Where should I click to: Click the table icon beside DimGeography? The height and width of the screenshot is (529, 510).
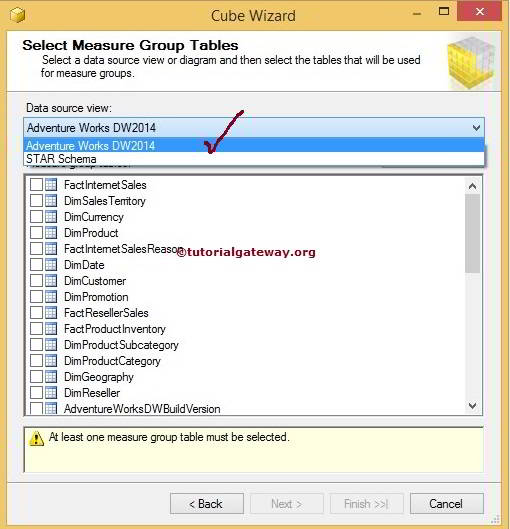51,377
